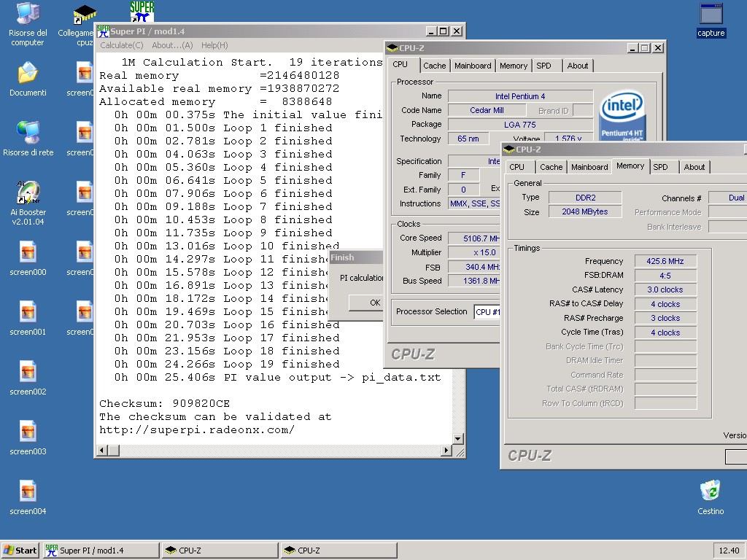Switch to the Memory tab in the processor CPU-Z window
747x560 pixels.
click(513, 66)
